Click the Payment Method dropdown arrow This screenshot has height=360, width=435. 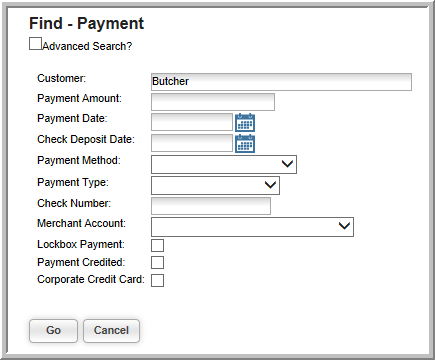(287, 164)
